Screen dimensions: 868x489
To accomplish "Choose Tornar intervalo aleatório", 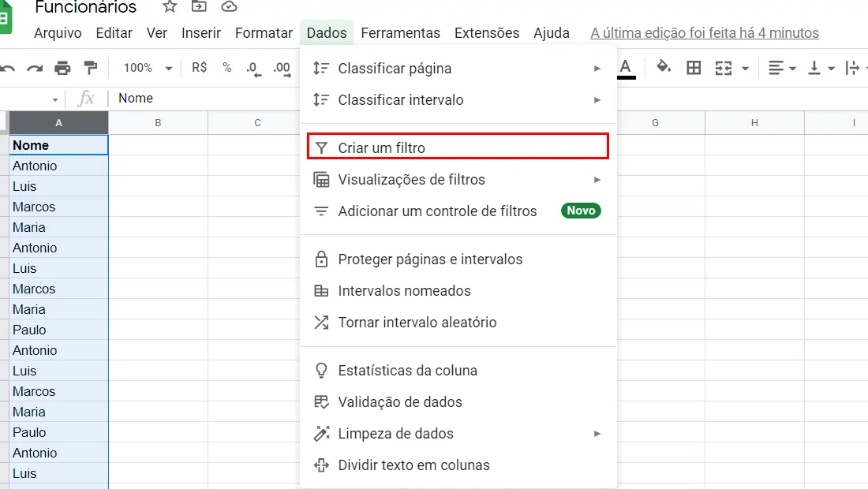I will point(458,323).
